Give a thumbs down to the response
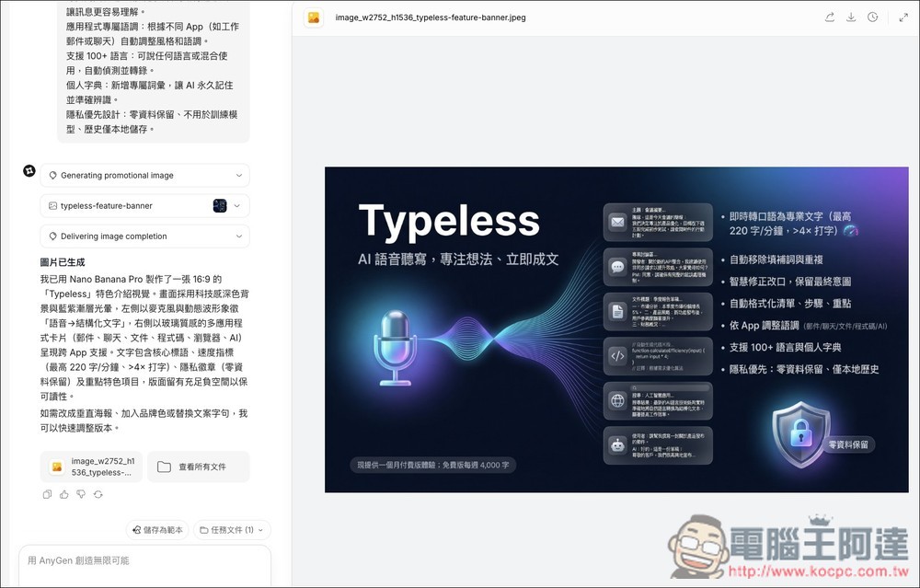Viewport: 920px width, 588px height. tap(81, 494)
